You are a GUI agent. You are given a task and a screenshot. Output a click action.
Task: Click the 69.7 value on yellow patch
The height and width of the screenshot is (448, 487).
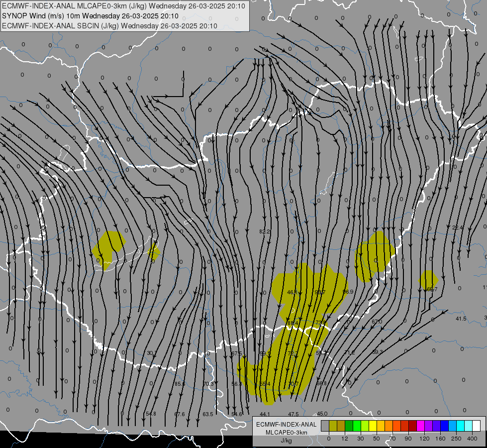[432, 289]
